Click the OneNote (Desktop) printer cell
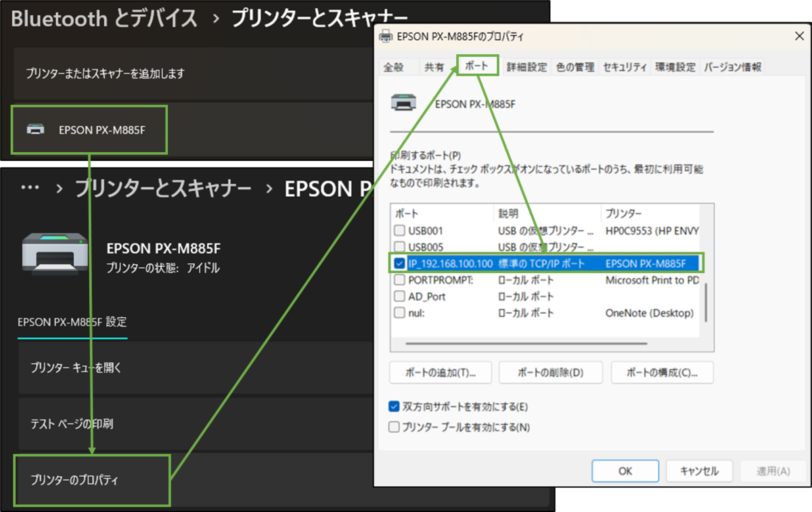Screen dimensions: 812x512 (x=650, y=313)
